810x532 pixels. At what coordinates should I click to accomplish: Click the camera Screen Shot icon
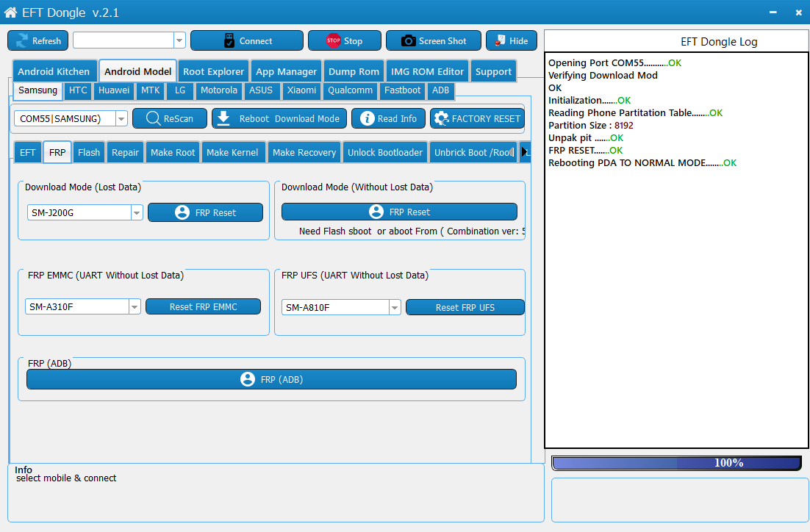pos(409,41)
